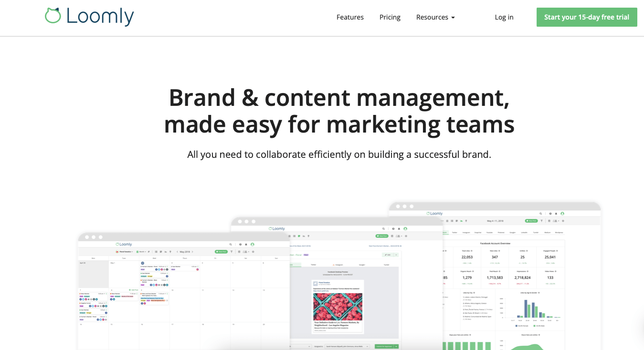644x350 pixels.
Task: Select the Twitter tab in post preview mockup
Action: click(314, 264)
